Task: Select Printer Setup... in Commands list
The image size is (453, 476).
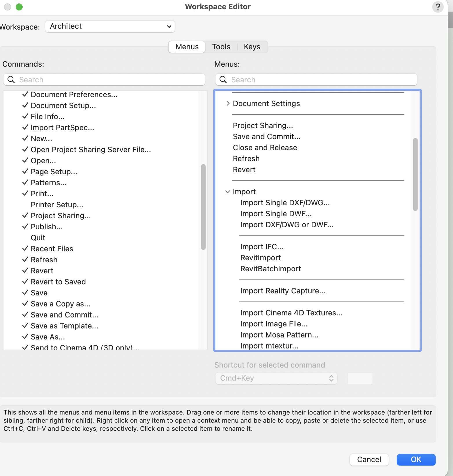Action: (x=57, y=205)
